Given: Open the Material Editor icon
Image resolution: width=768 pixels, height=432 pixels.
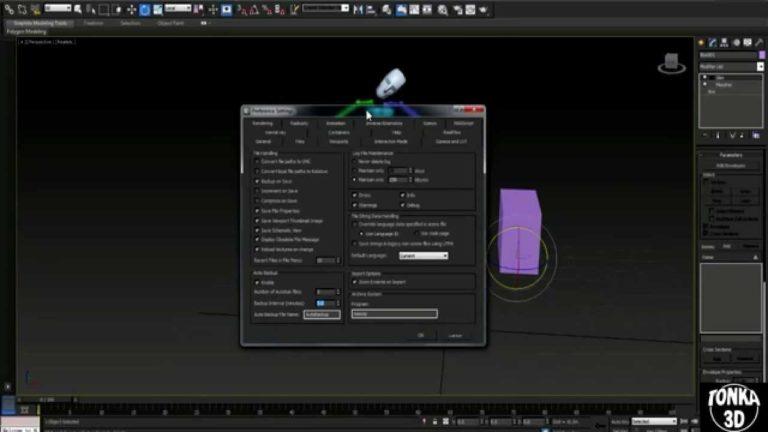Looking at the screenshot, I should coord(443,9).
